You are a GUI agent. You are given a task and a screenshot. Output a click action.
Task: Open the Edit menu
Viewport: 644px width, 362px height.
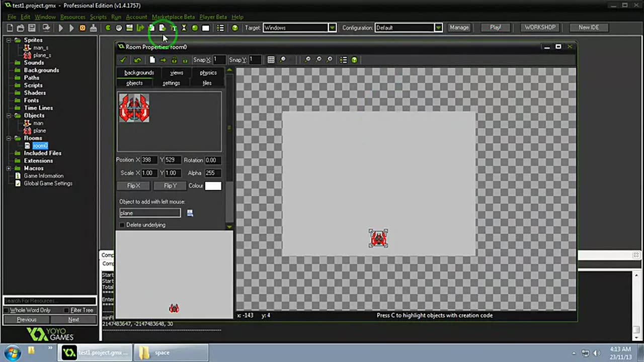pyautogui.click(x=25, y=17)
